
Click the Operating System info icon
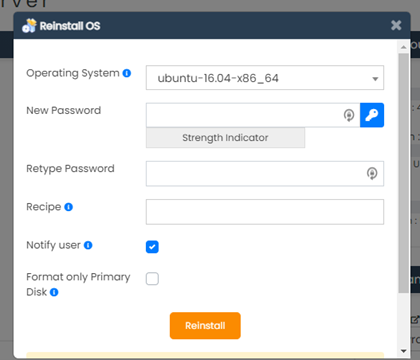pyautogui.click(x=127, y=73)
